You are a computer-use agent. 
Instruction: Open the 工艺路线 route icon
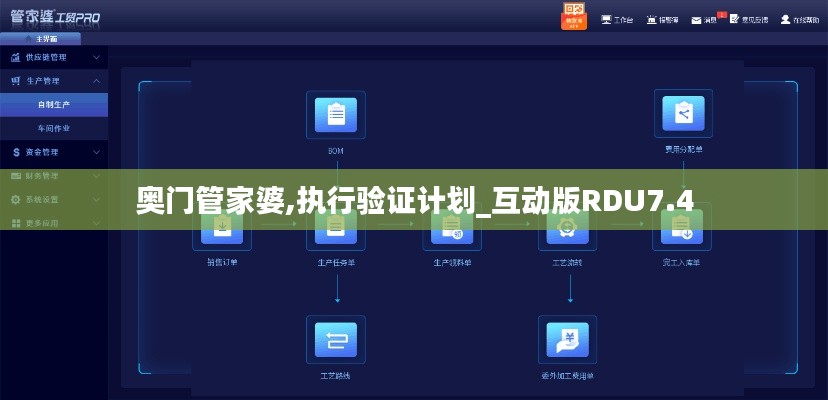point(336,340)
